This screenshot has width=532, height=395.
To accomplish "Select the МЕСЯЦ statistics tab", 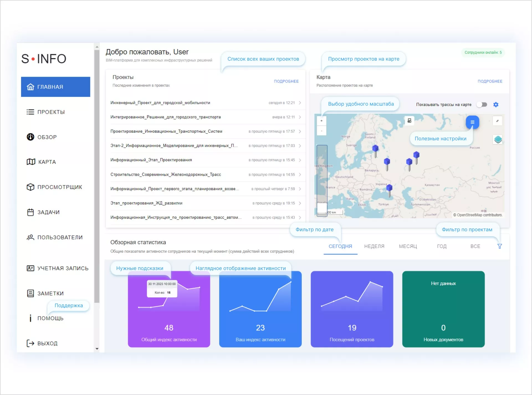I will tap(408, 246).
